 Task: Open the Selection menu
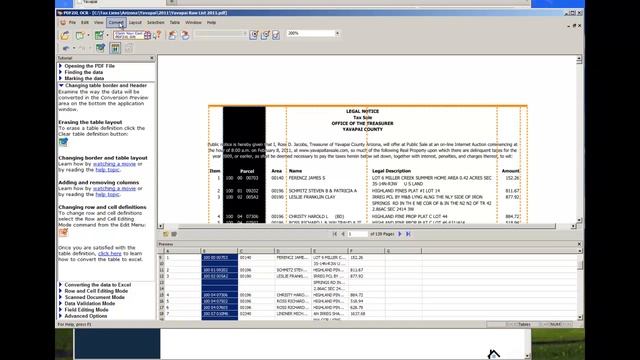[156, 22]
